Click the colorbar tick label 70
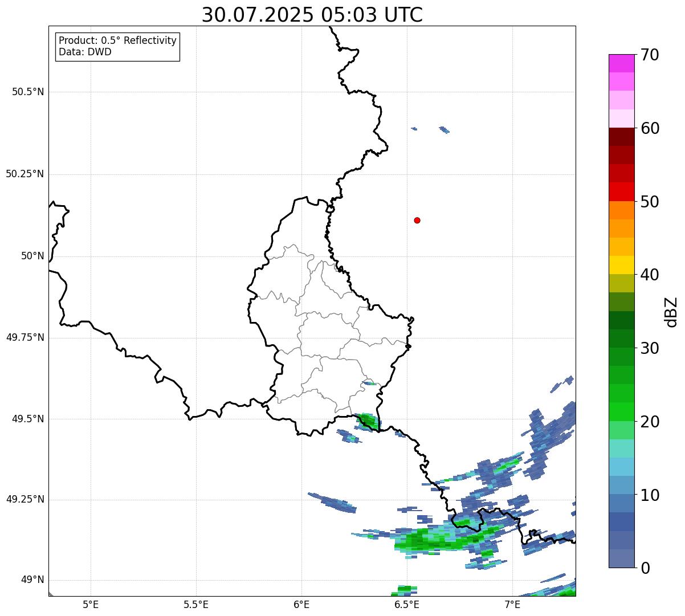This screenshot has width=685, height=616. (x=650, y=55)
